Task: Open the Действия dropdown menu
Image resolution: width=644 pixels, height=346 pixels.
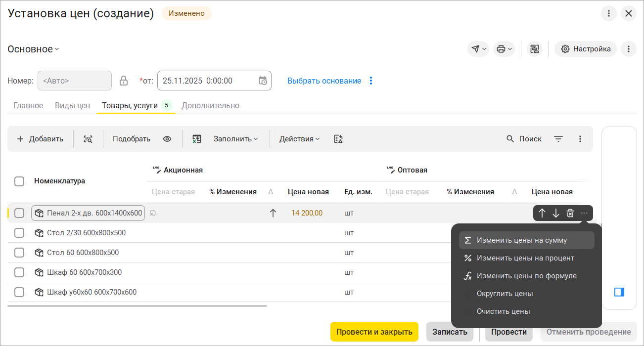Action: point(299,139)
